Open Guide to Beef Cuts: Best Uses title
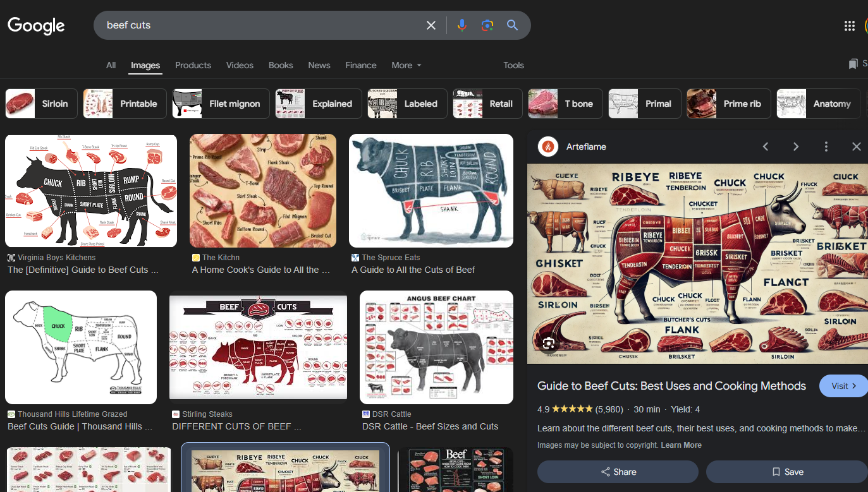 671,386
